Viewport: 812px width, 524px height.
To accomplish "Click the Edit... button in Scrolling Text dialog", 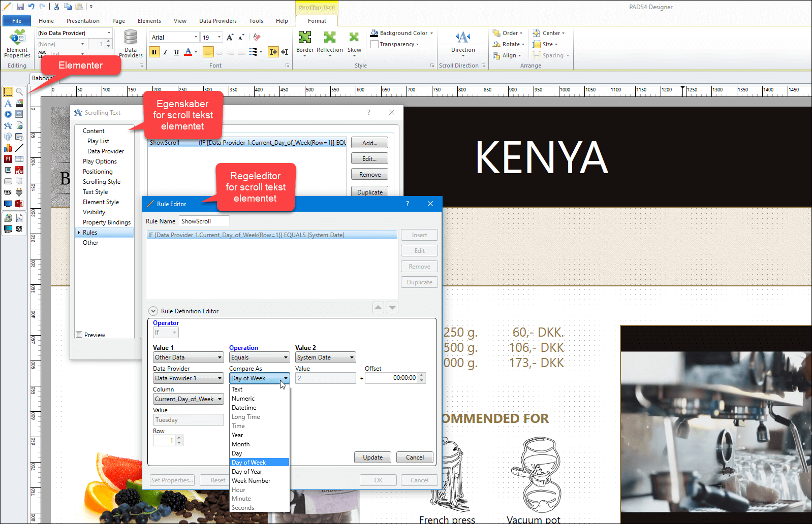I will 369,159.
